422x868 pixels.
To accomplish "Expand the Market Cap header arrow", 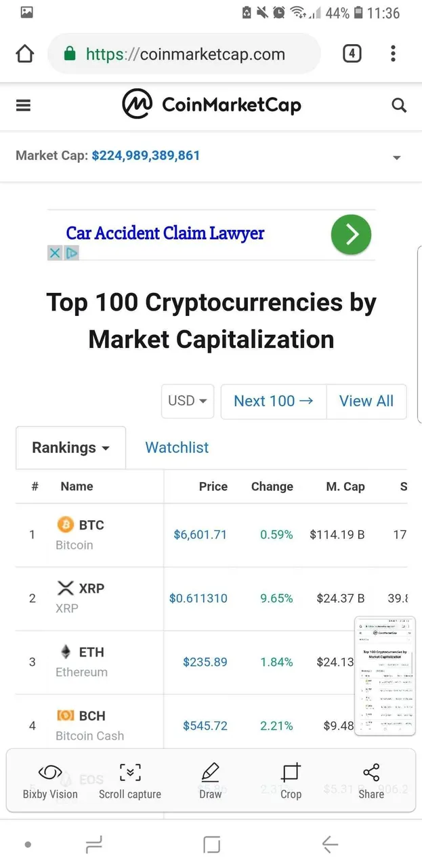I will point(397,157).
